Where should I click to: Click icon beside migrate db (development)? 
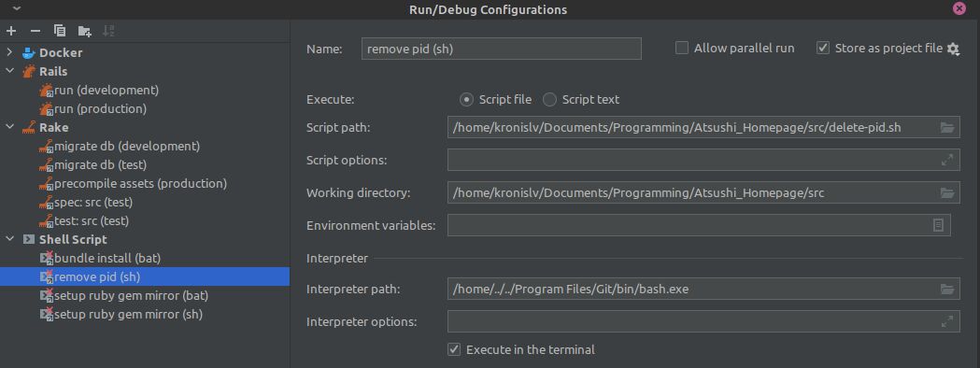tap(47, 147)
